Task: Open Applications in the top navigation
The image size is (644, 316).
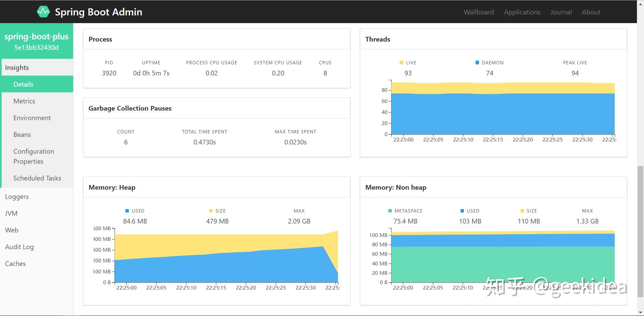Action: point(522,12)
